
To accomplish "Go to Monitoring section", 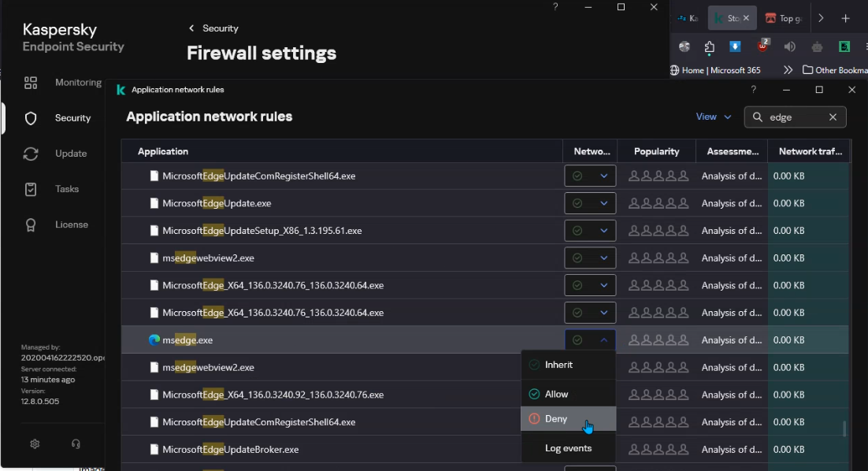I will click(78, 83).
